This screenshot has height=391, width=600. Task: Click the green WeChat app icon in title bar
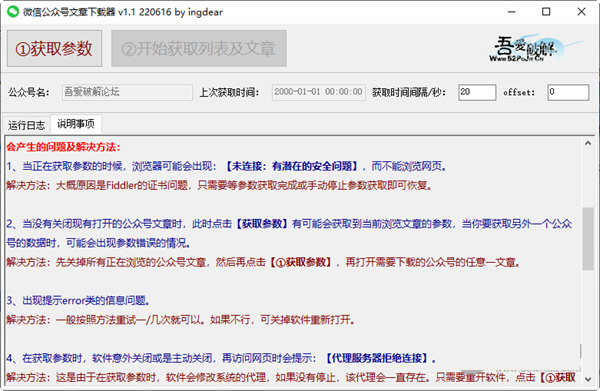13,12
